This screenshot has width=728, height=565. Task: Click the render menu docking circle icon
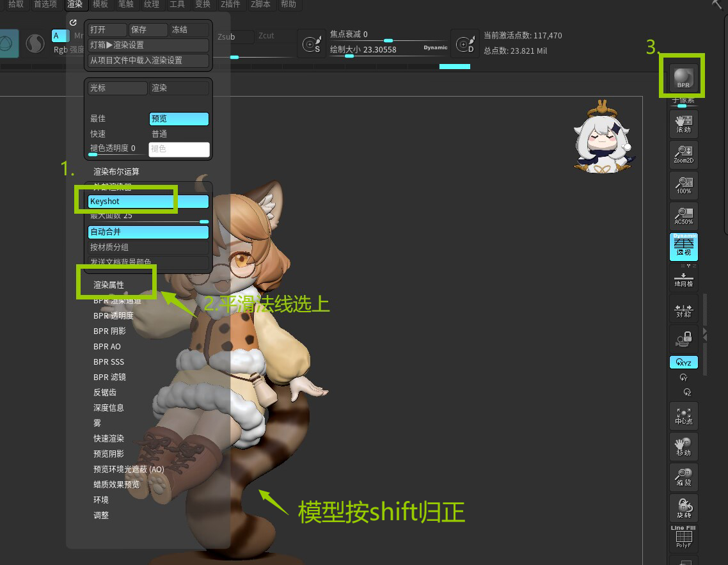pos(73,22)
